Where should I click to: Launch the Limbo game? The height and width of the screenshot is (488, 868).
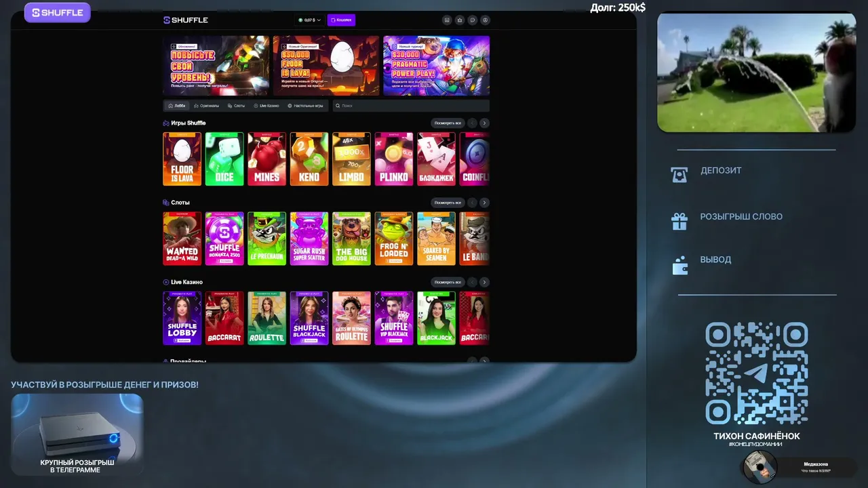click(351, 159)
